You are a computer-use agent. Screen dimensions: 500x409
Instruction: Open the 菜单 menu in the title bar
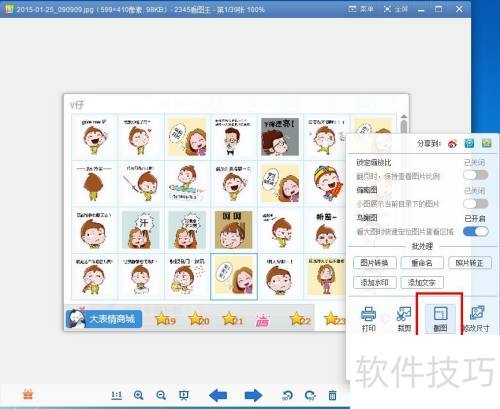[361, 9]
